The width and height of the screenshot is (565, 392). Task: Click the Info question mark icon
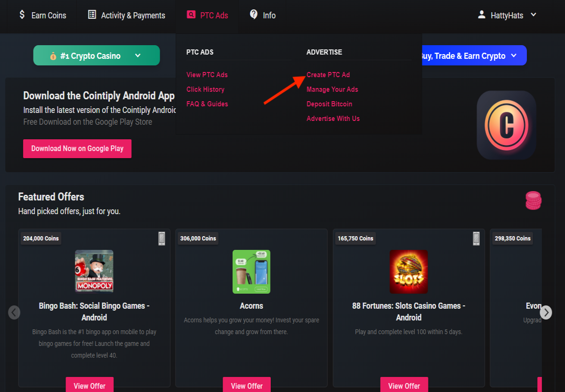[254, 14]
